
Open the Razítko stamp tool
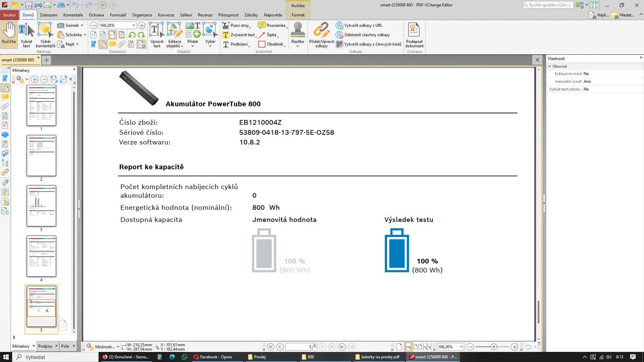click(x=297, y=34)
